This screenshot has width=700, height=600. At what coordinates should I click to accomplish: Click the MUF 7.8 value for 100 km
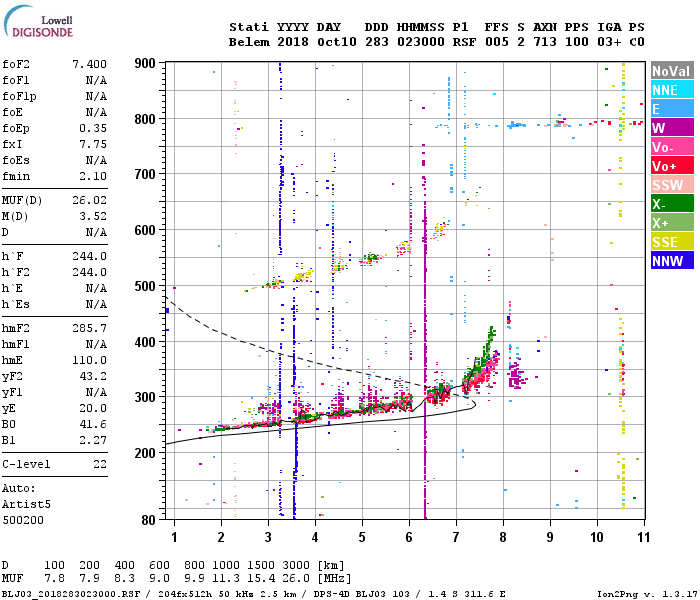pyautogui.click(x=54, y=579)
